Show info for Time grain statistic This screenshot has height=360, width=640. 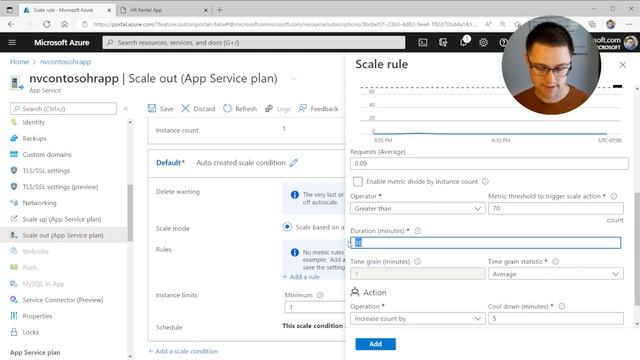pyautogui.click(x=556, y=262)
